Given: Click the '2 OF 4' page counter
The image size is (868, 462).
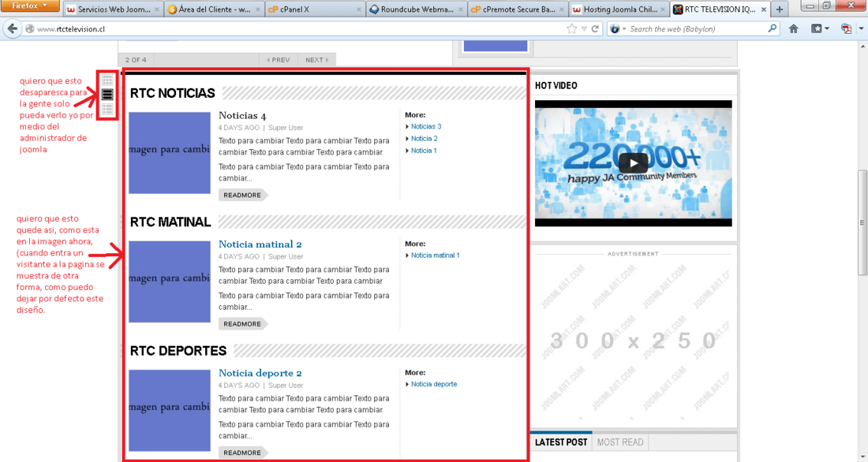Looking at the screenshot, I should pyautogui.click(x=136, y=60).
